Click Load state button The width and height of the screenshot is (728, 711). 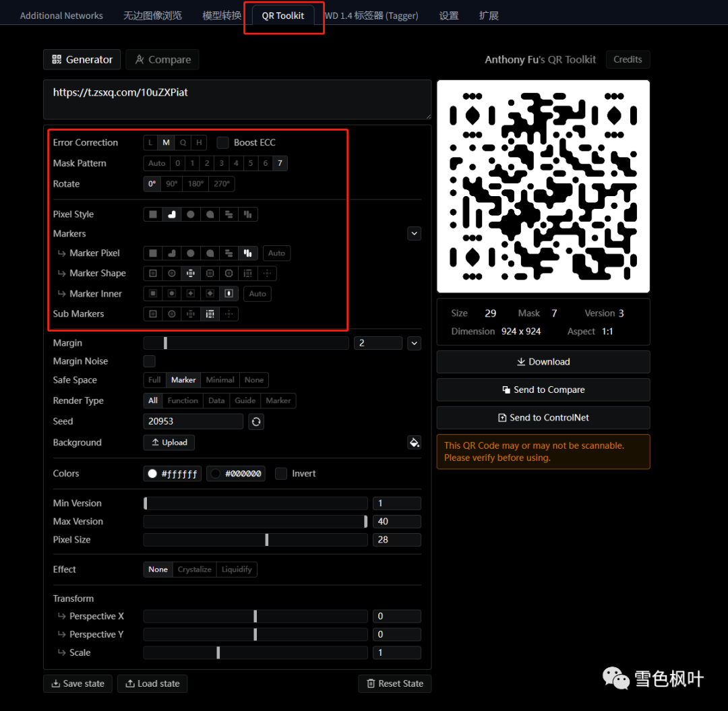(x=152, y=683)
